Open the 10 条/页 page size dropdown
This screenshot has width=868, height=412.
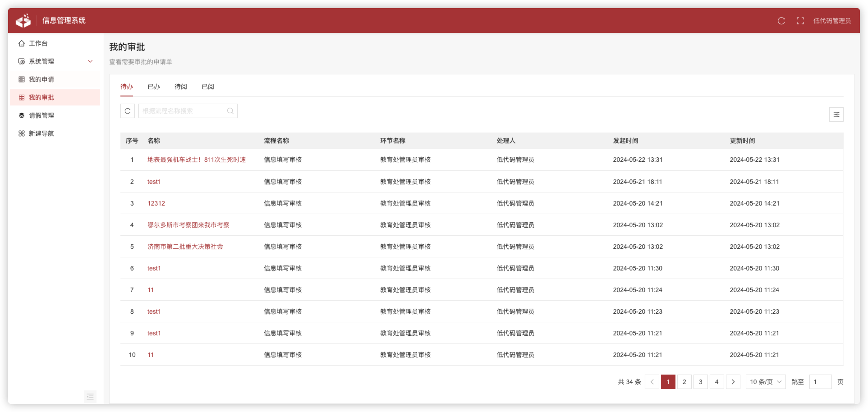point(765,382)
